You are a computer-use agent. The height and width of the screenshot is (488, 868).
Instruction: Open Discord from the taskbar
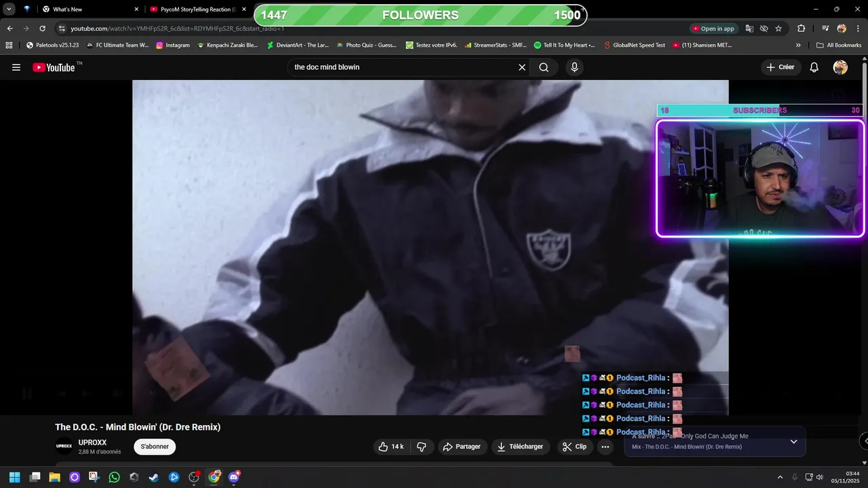[234, 477]
